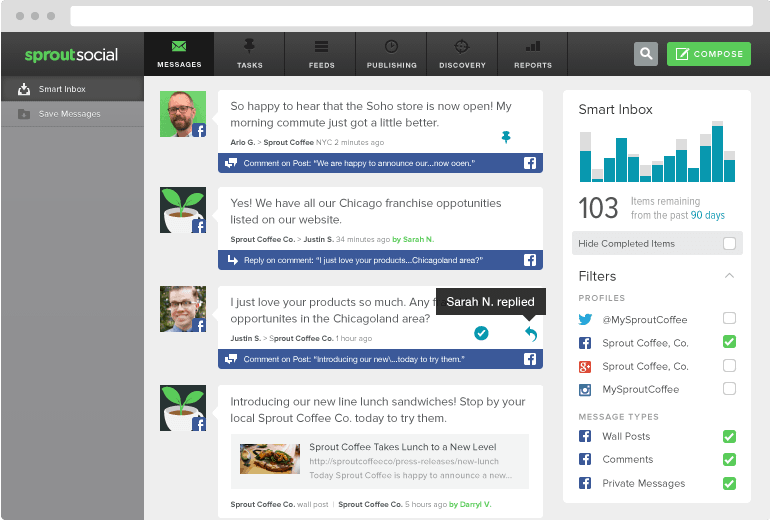Image resolution: width=770 pixels, height=520 pixels.
Task: Click Facebook icon on the 'Reply on comment' bar
Action: (x=530, y=260)
